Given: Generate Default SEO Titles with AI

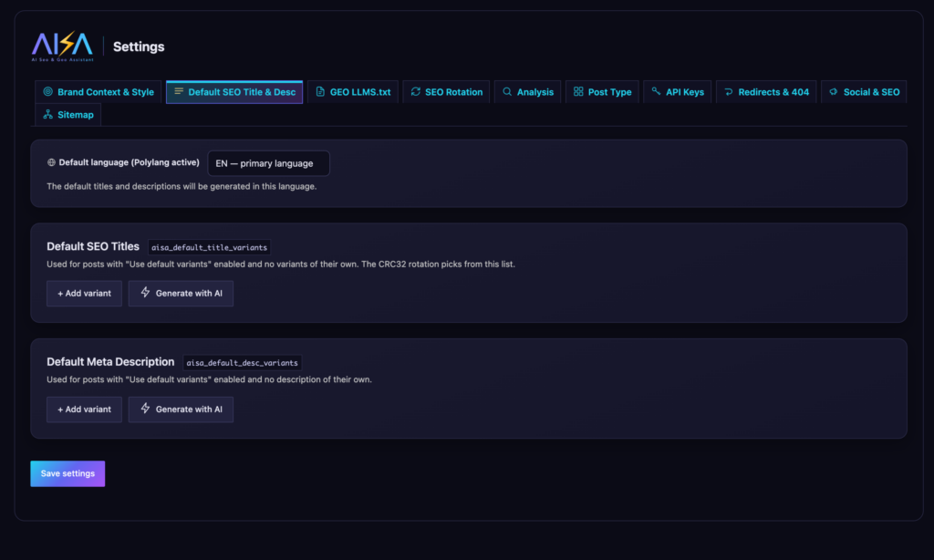Looking at the screenshot, I should [181, 293].
